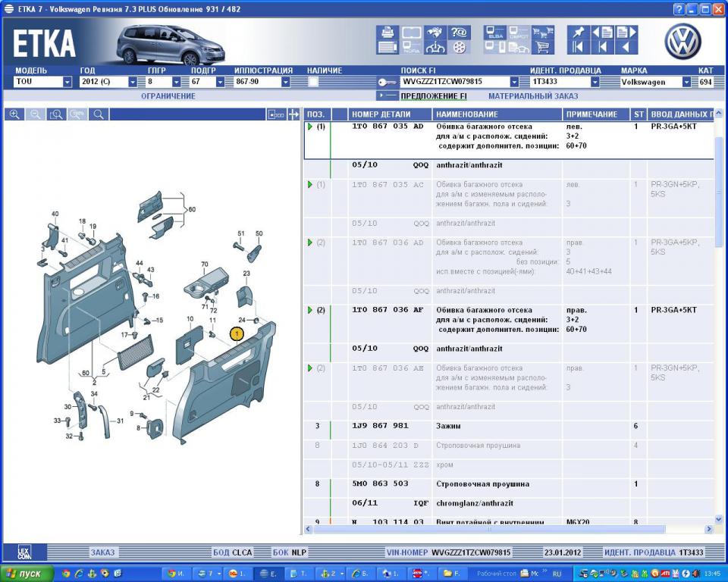Click the multiple shopping carts icon
Screen dimensions: 728x582
[x=543, y=33]
